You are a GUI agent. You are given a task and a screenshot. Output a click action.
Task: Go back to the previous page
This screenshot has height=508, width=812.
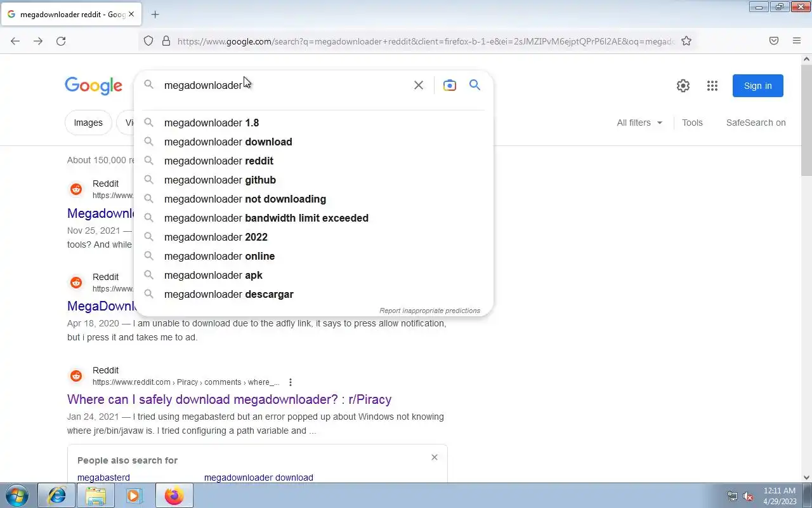pos(15,41)
